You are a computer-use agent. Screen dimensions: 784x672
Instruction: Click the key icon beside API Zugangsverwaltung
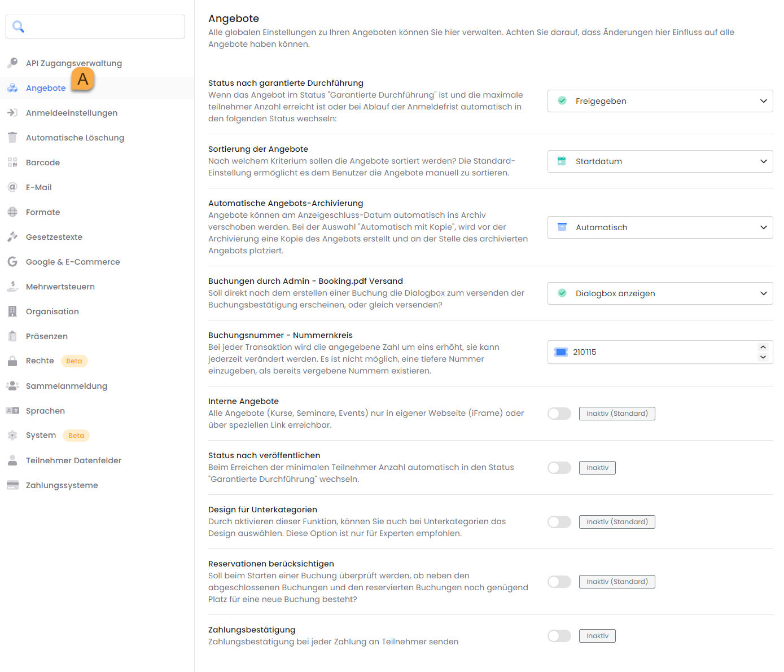coord(12,63)
